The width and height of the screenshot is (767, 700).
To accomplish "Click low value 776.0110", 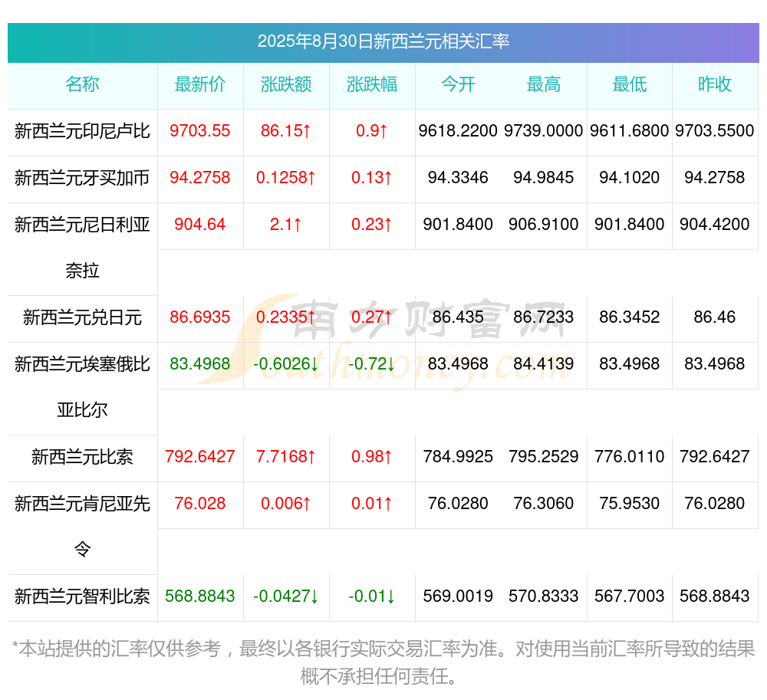I will tap(630, 456).
